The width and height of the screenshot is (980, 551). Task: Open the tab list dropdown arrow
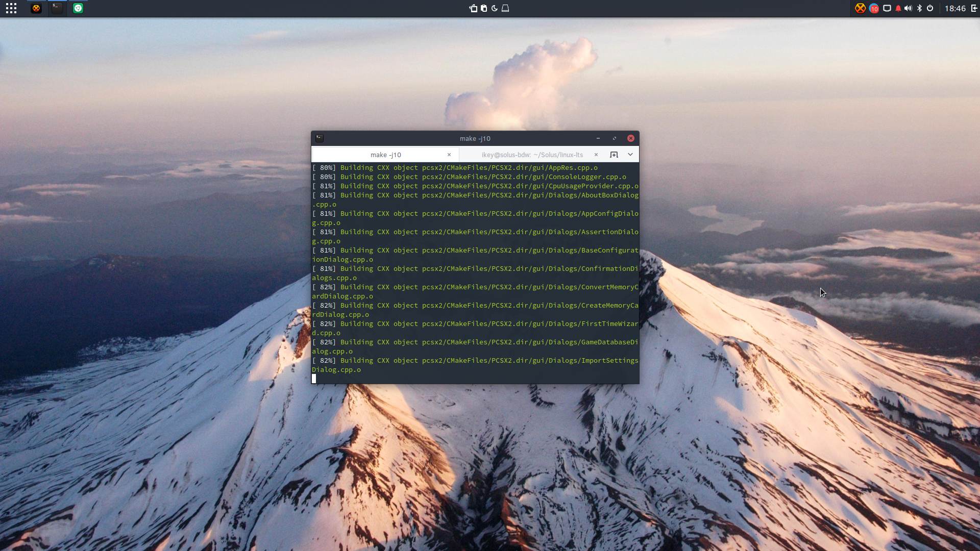(630, 155)
